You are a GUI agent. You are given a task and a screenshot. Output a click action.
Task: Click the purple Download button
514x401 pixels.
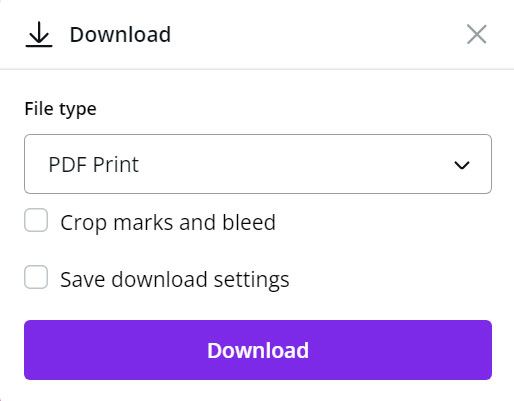(x=258, y=350)
